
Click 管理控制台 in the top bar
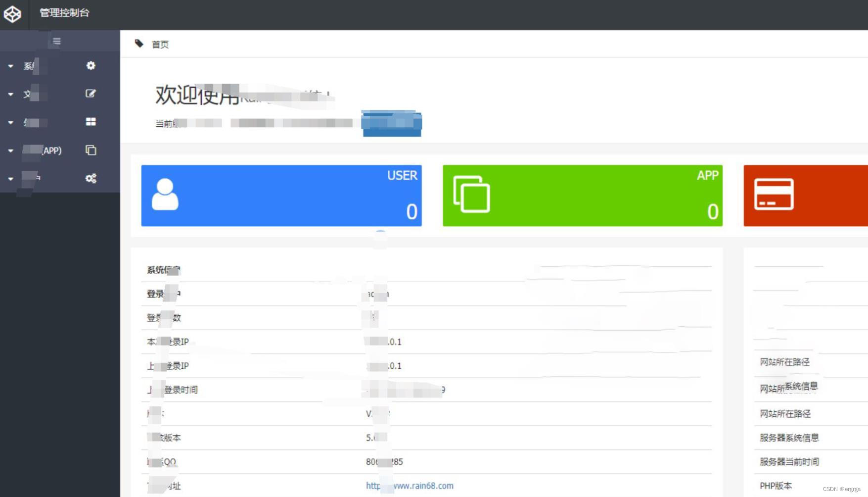[x=64, y=13]
